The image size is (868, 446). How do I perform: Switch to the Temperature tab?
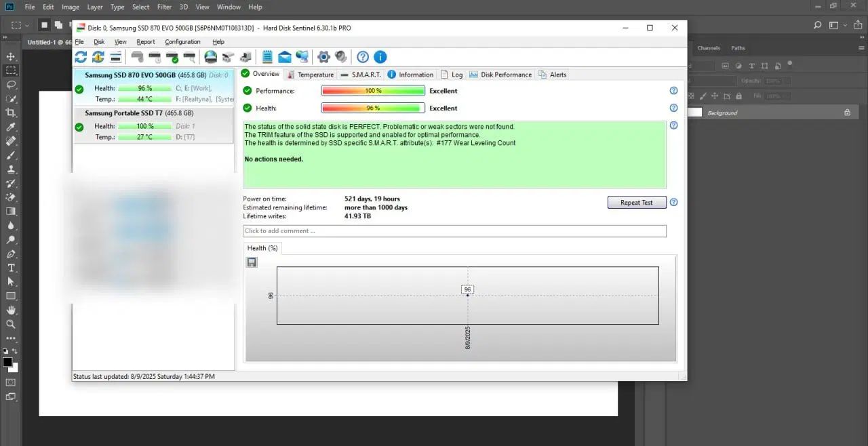[310, 75]
